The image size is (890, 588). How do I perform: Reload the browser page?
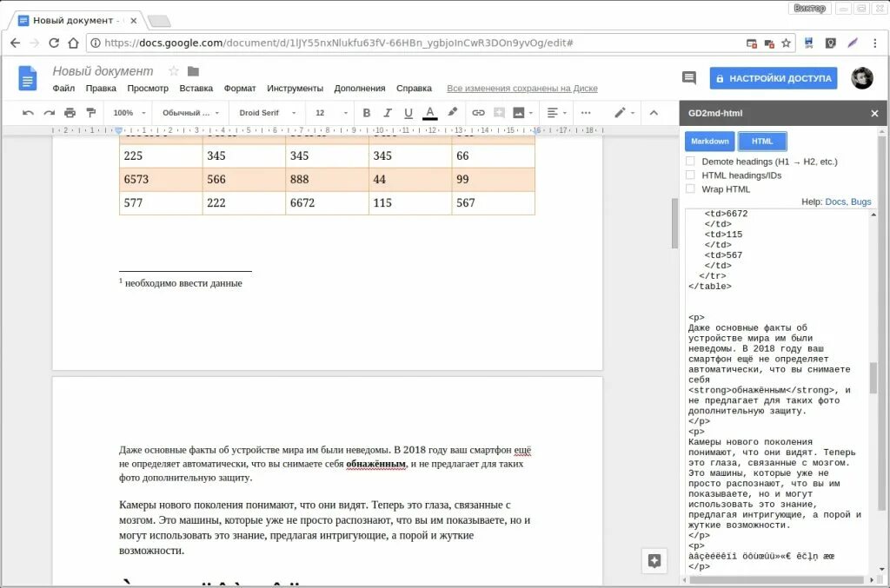54,43
